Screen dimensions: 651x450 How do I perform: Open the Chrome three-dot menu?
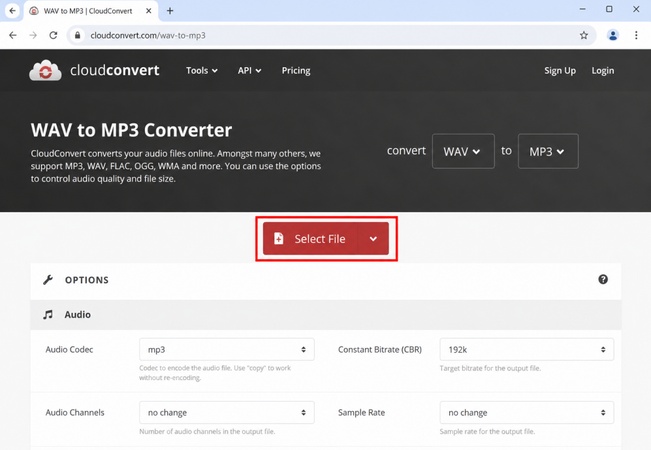click(636, 35)
